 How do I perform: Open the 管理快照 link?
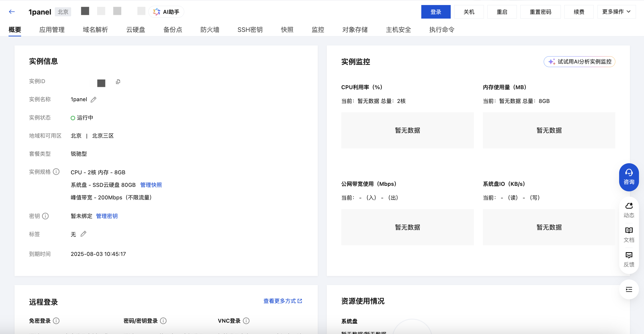(151, 185)
